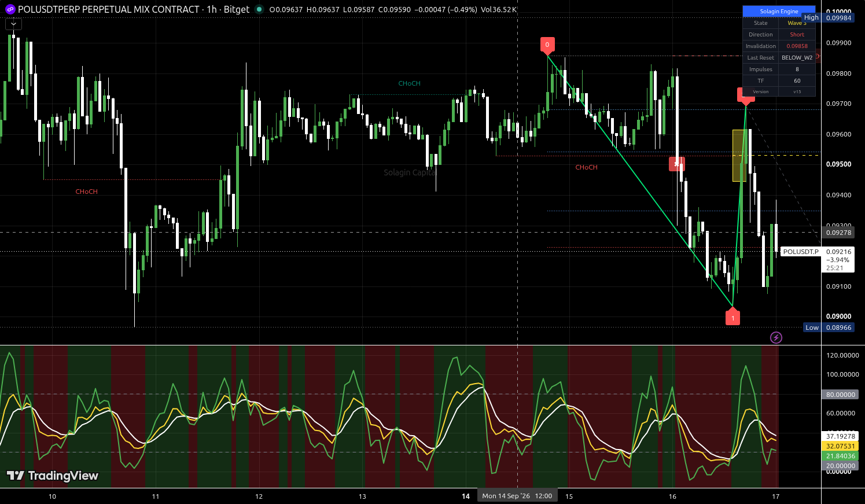Click the red CHoCH label at left
The image size is (865, 504).
pyautogui.click(x=86, y=192)
